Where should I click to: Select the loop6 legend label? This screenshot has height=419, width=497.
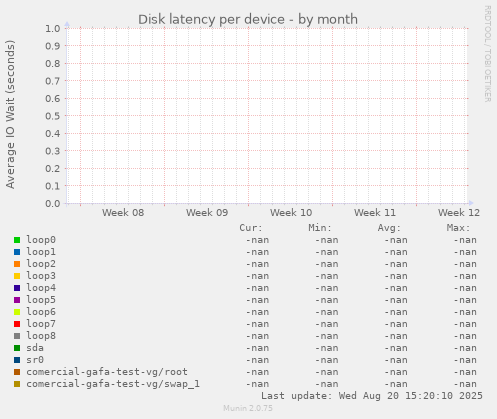(41, 312)
